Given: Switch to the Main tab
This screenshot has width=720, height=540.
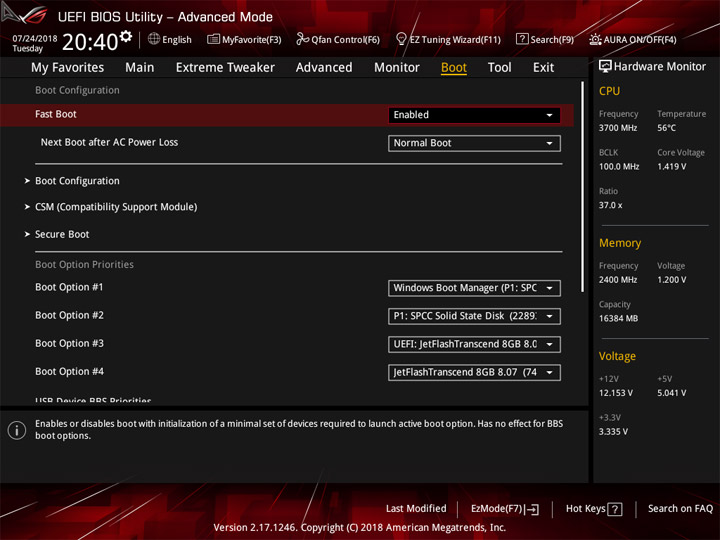Looking at the screenshot, I should click(x=140, y=68).
